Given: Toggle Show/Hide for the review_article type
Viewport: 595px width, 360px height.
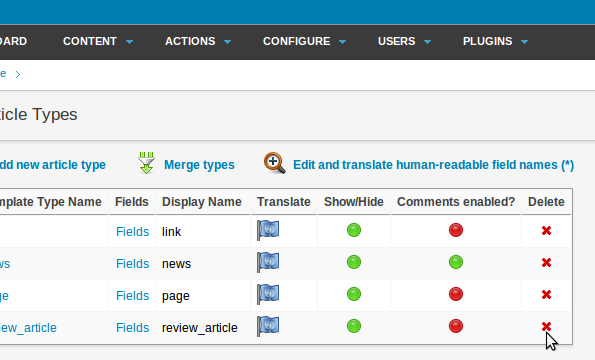Looking at the screenshot, I should (x=354, y=326).
